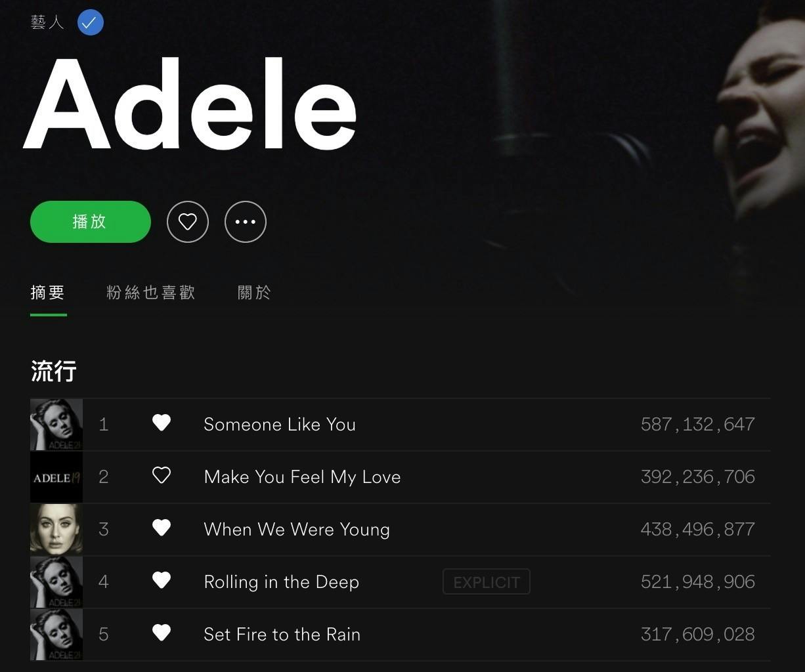Viewport: 805px width, 672px height.
Task: Open the three-dots more options menu
Action: pyautogui.click(x=246, y=222)
